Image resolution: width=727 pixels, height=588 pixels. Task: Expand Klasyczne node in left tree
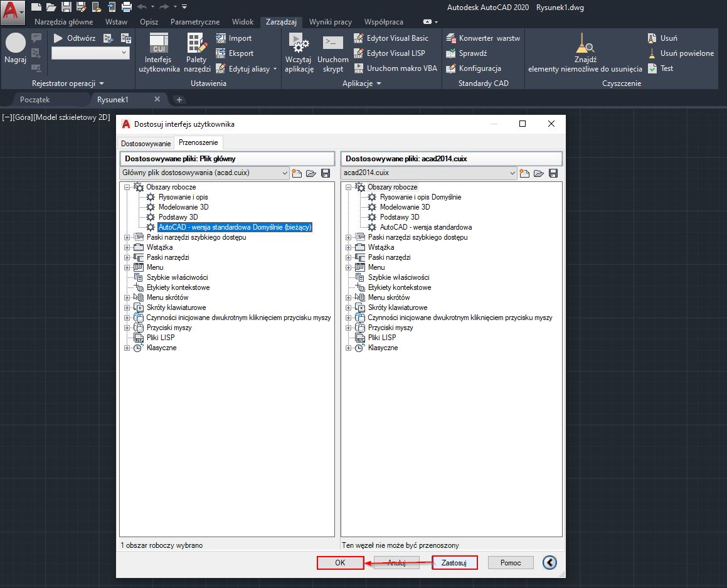127,348
